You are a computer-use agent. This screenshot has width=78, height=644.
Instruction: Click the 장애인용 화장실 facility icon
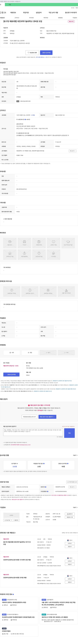pos(48,292)
